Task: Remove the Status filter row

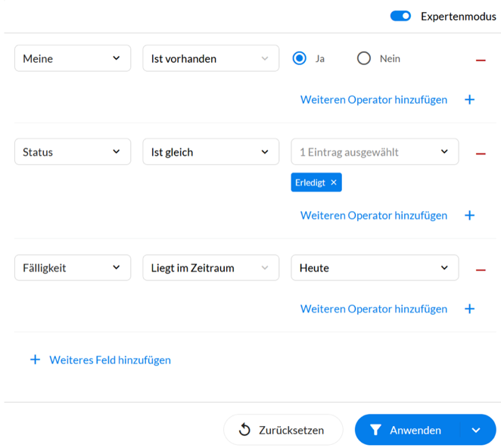Action: (481, 154)
